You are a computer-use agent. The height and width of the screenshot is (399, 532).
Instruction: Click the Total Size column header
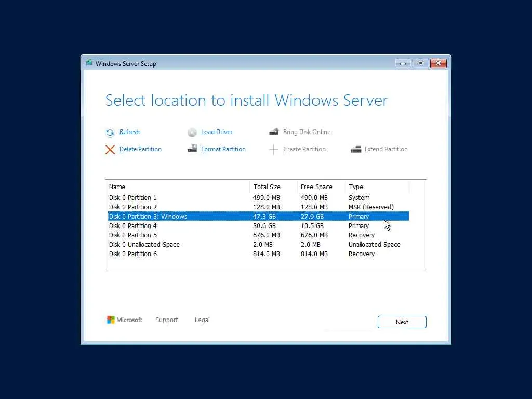click(x=273, y=187)
